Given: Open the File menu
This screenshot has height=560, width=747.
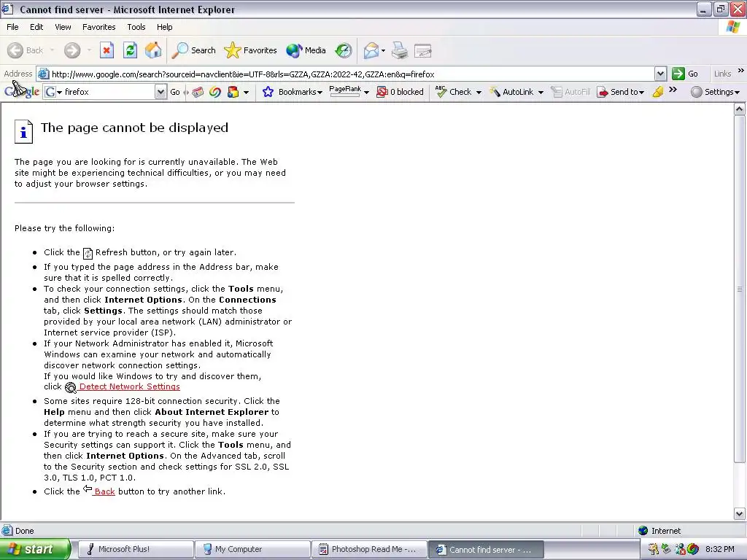Looking at the screenshot, I should click(x=12, y=27).
